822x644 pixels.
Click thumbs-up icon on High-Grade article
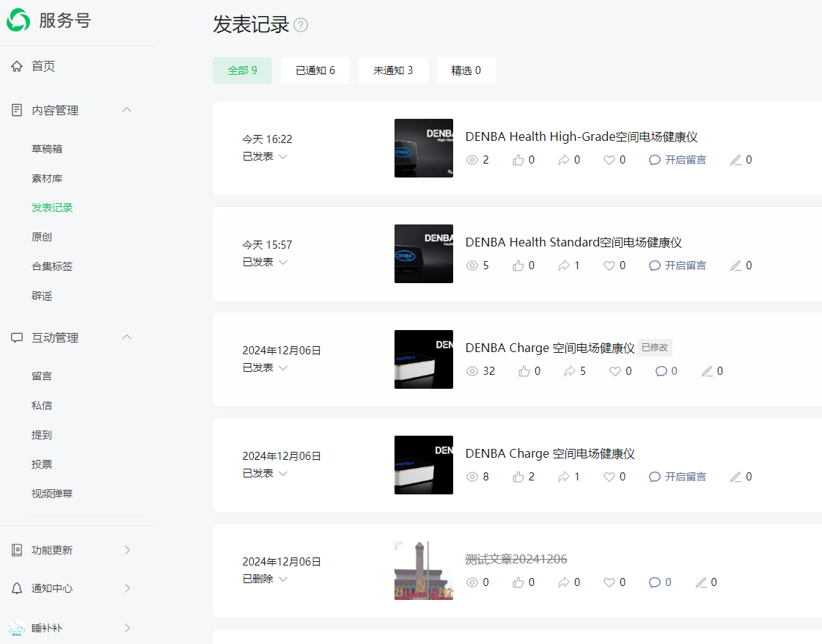[x=518, y=160]
